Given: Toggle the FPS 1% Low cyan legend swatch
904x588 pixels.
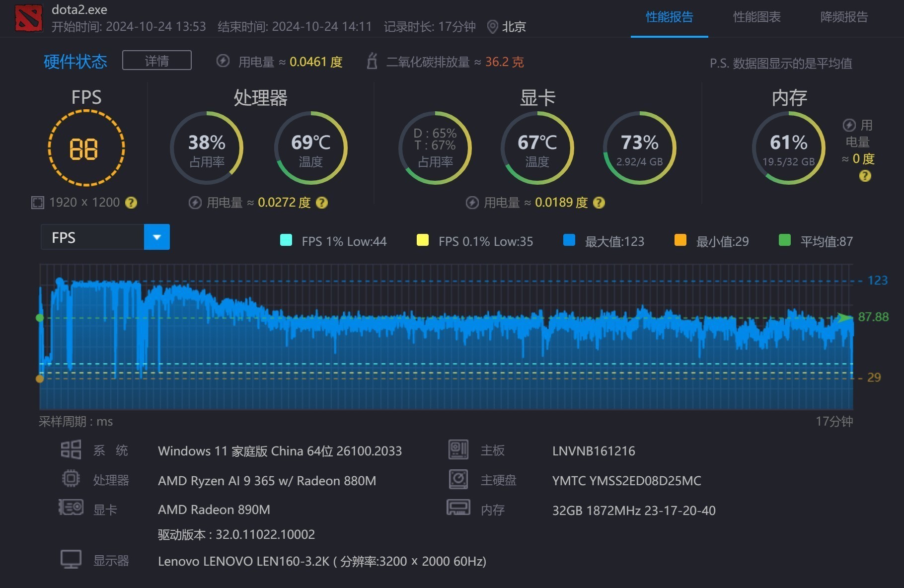Looking at the screenshot, I should 286,240.
